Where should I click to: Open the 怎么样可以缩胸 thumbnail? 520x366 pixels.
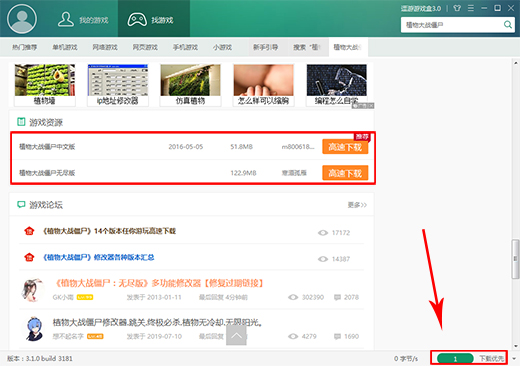point(263,85)
